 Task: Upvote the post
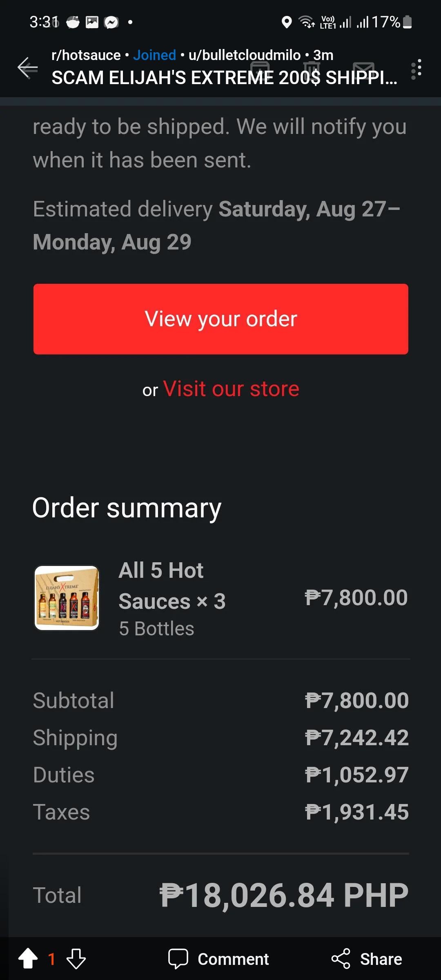[28, 959]
